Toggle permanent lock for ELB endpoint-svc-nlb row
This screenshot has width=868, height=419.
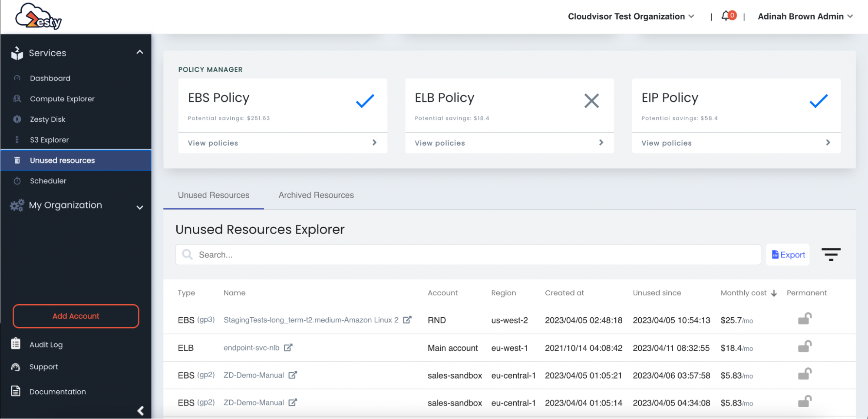coord(805,347)
